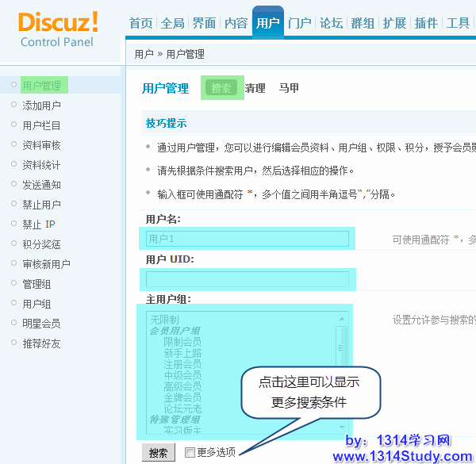476x464 pixels.
Task: Select 审核新用户 in the left menu
Action: point(46,264)
